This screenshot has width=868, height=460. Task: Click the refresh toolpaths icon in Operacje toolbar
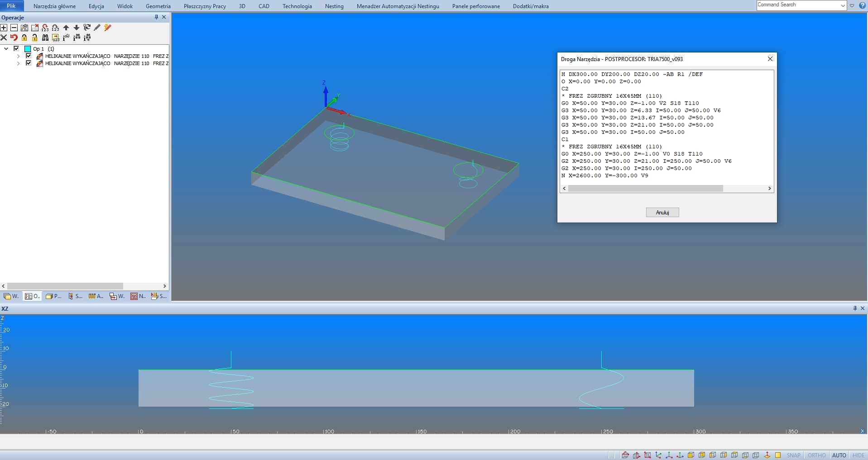tap(87, 28)
